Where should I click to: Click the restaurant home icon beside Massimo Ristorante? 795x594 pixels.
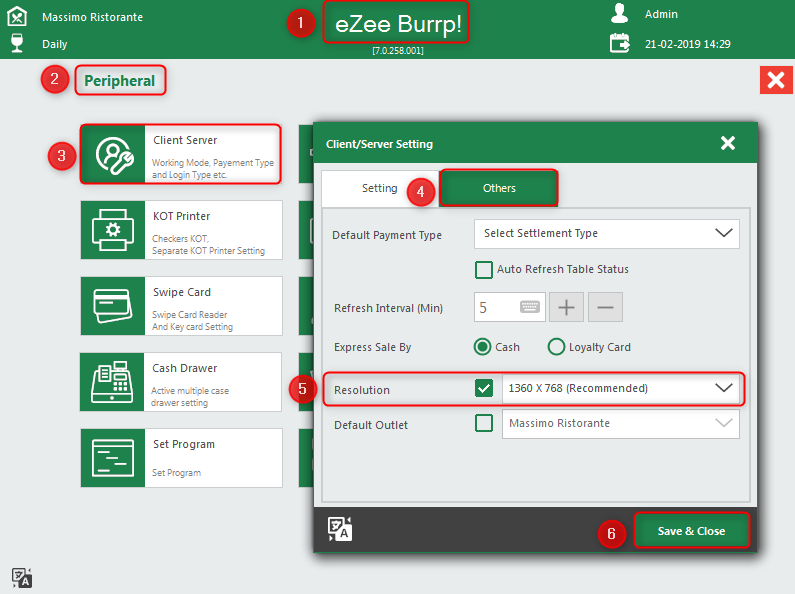coord(17,16)
